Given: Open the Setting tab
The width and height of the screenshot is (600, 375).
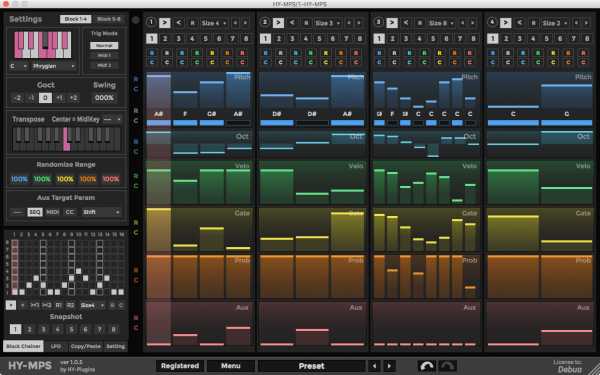Looking at the screenshot, I should click(115, 346).
